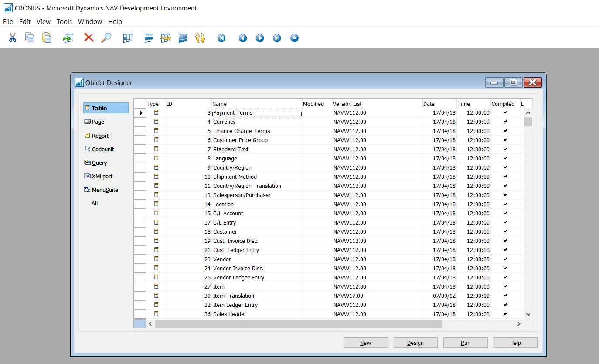
Task: Toggle Compiled checkmark for Language row
Action: coord(505,158)
